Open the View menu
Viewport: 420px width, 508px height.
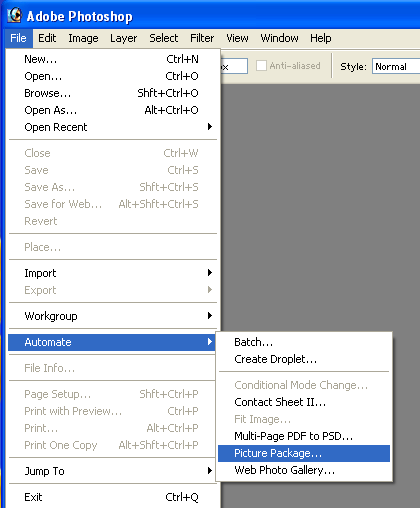(x=237, y=38)
